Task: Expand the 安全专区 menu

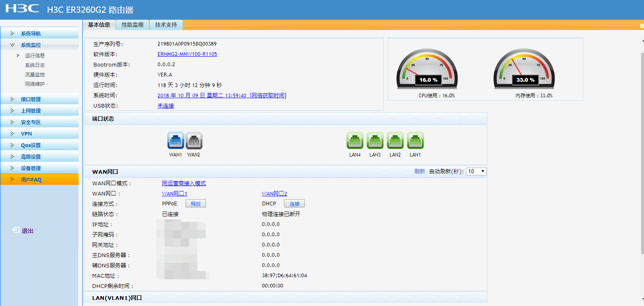Action: tap(39, 122)
